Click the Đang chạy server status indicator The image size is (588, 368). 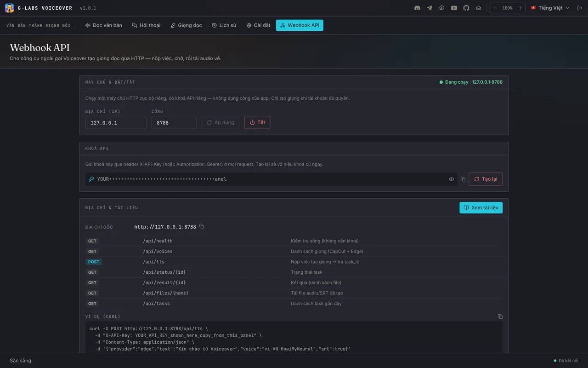coord(471,82)
